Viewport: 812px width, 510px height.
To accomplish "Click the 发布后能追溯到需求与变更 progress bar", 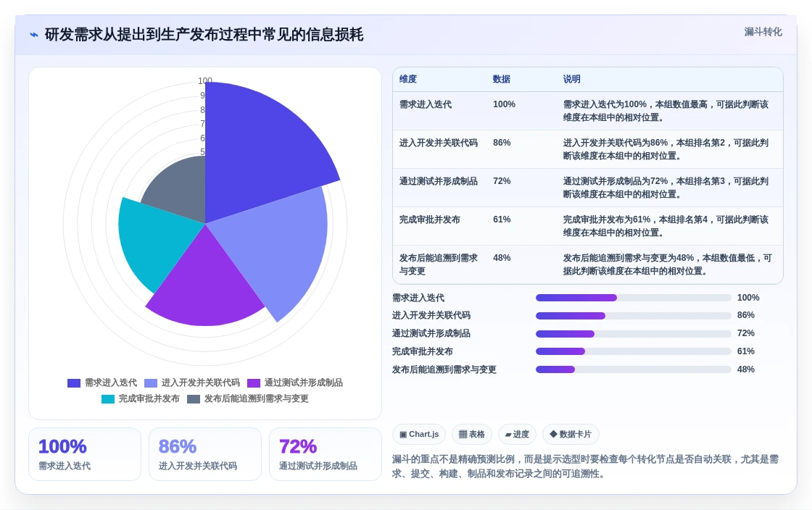I will (634, 369).
